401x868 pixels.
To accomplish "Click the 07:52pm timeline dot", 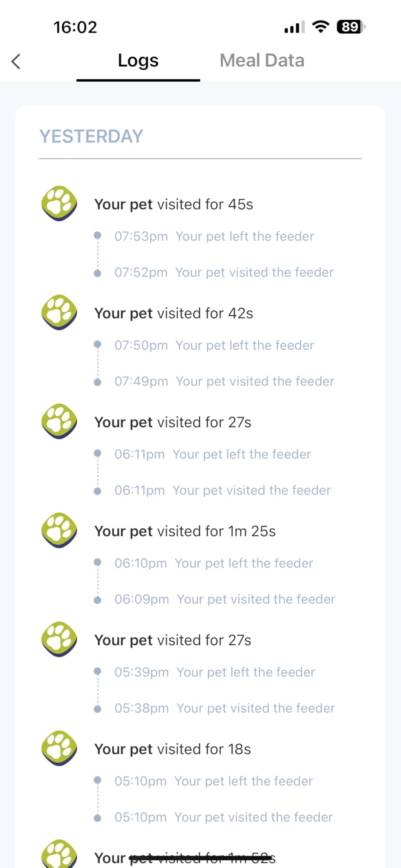I will point(98,273).
